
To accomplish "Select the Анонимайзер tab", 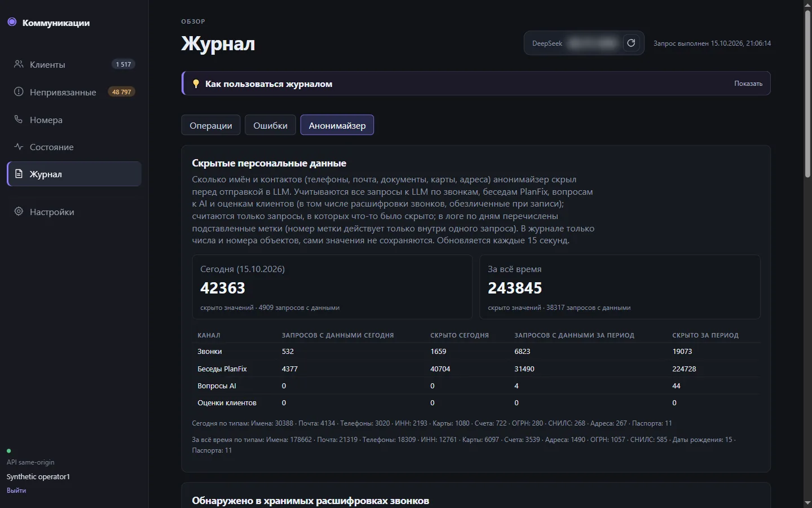I will pos(337,125).
